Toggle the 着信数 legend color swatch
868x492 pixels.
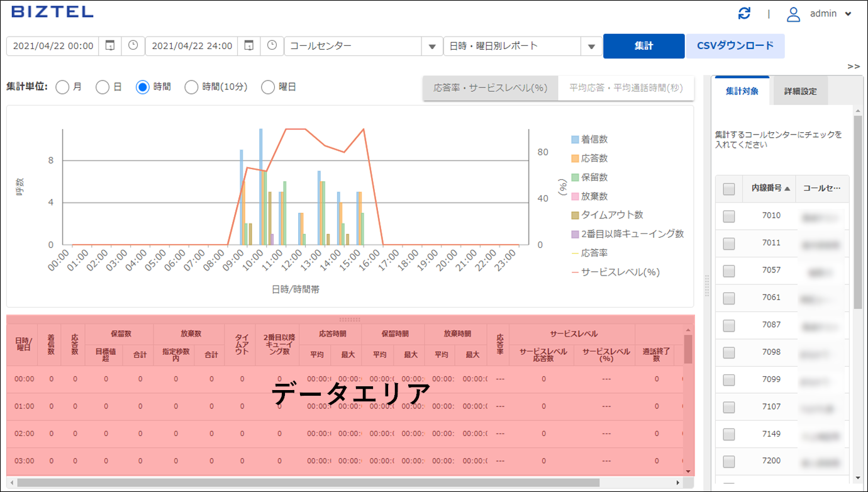point(575,140)
